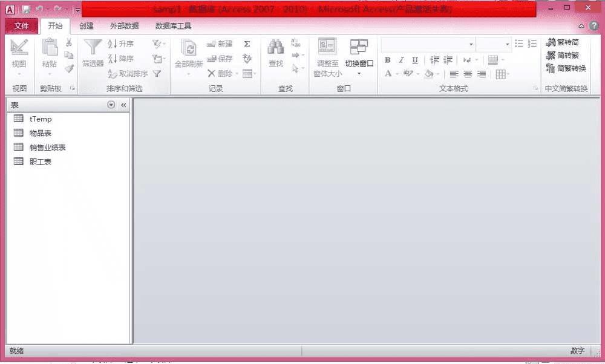Toggle Italic formatting
The width and height of the screenshot is (605, 364).
coord(401,60)
